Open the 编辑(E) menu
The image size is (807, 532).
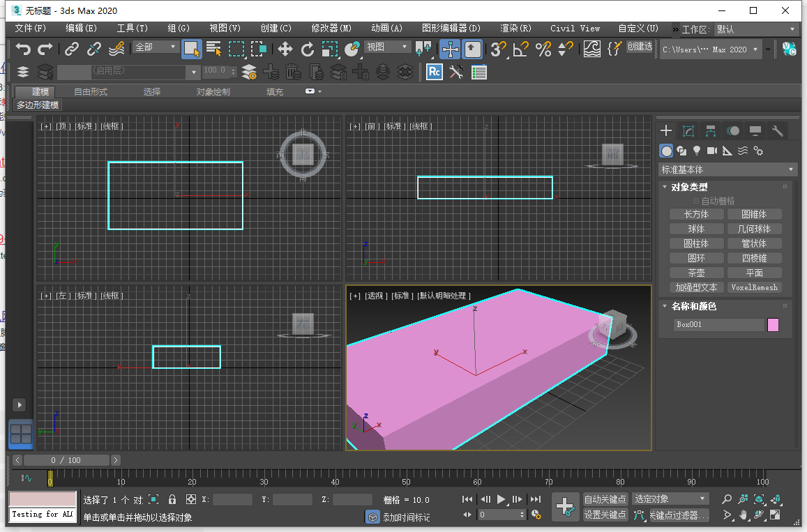(82, 29)
